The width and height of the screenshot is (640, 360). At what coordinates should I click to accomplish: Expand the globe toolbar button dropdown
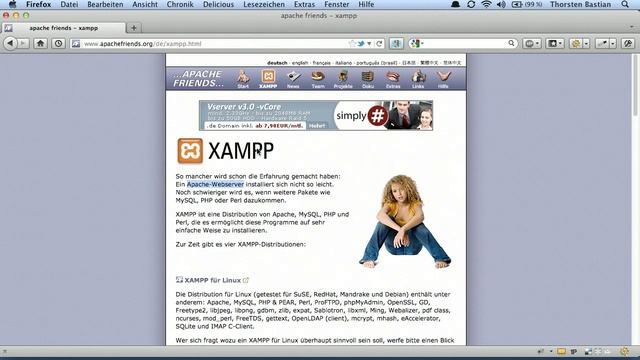(538, 43)
